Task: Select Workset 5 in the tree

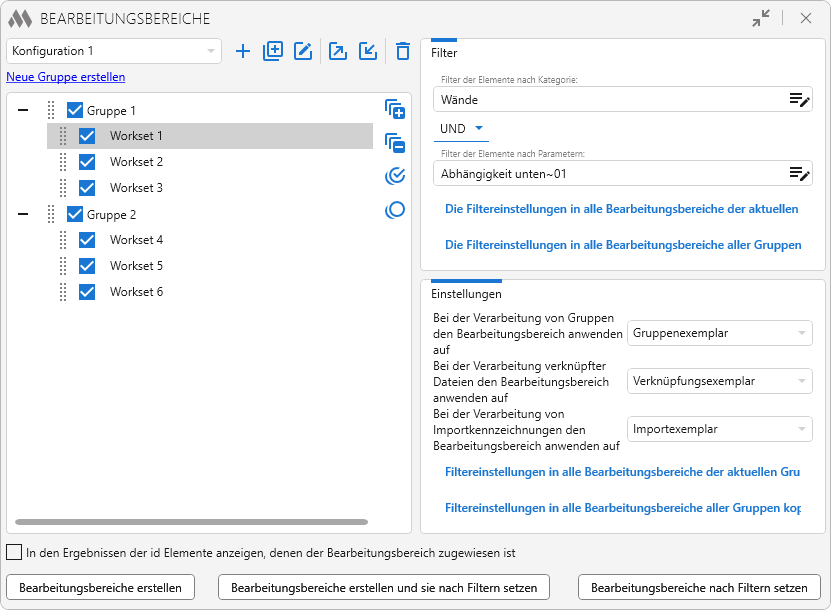Action: coord(136,266)
